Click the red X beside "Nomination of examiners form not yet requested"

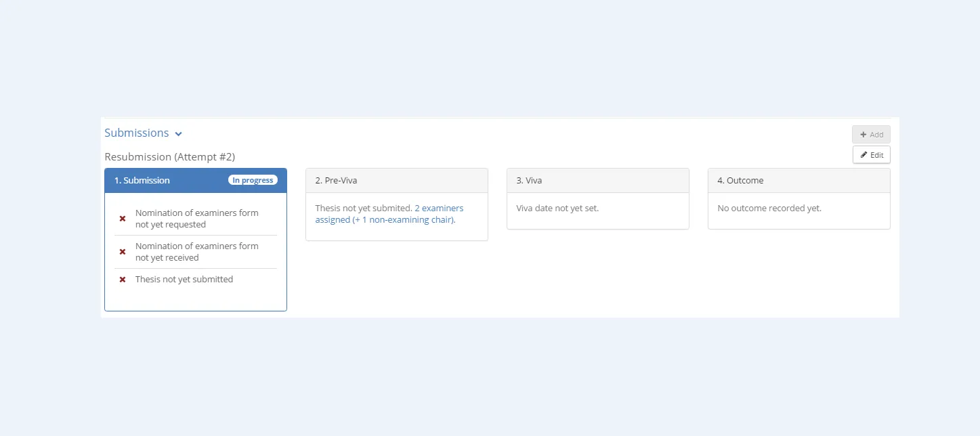pos(123,218)
